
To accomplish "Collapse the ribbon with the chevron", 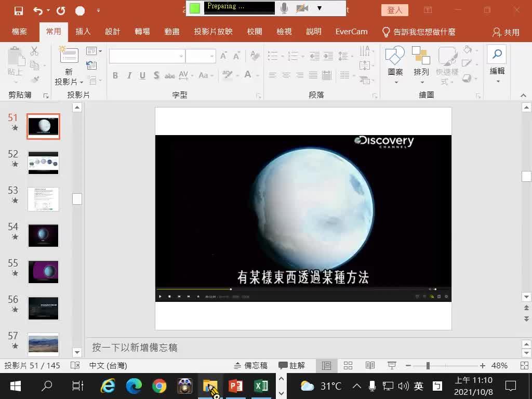I will [x=523, y=96].
